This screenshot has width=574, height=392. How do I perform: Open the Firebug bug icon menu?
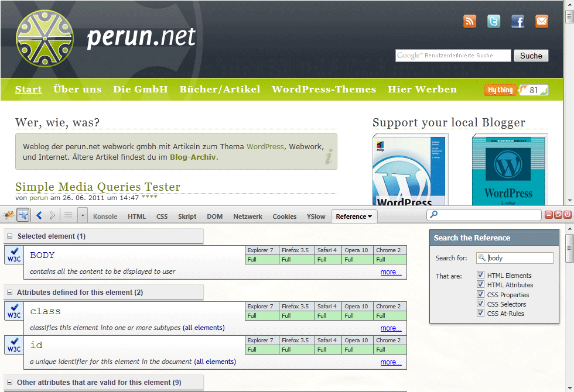click(9, 215)
